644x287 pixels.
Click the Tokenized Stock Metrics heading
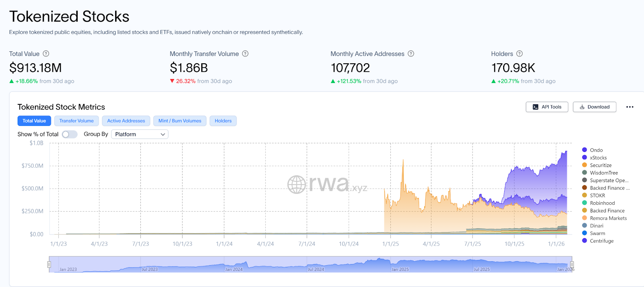pyautogui.click(x=61, y=107)
